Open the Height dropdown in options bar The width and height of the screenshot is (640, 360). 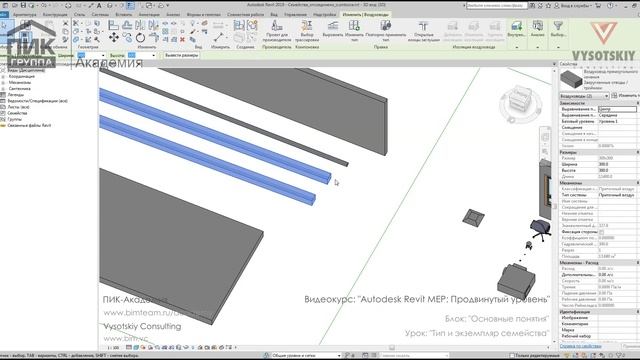tap(153, 55)
